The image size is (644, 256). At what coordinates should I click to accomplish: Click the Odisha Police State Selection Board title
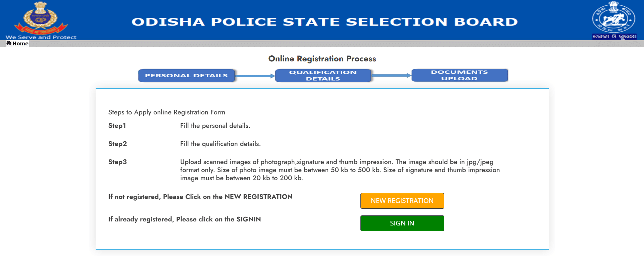point(325,22)
